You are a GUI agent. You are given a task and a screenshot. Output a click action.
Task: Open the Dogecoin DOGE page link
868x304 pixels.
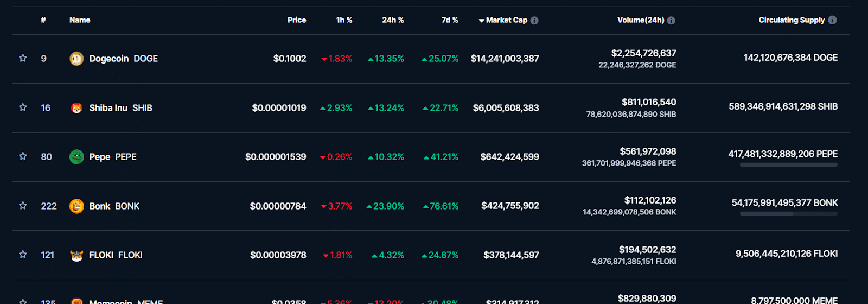pos(123,59)
